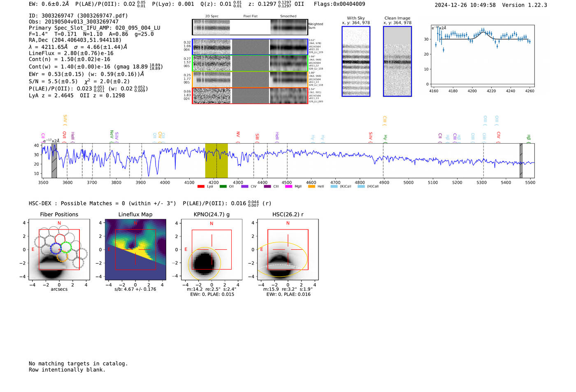This screenshot has height=392, width=576.
Task: Open the Clean Image cutout
Action: coord(397,61)
